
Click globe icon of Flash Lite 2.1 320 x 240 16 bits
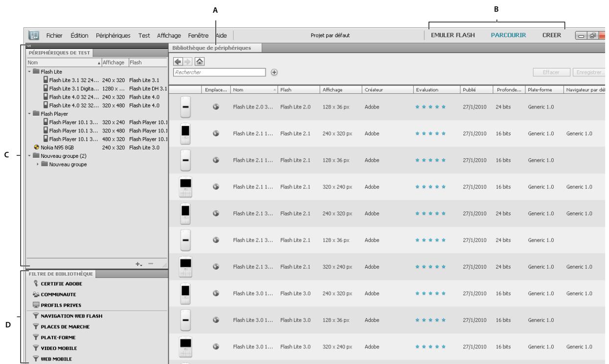point(215,187)
